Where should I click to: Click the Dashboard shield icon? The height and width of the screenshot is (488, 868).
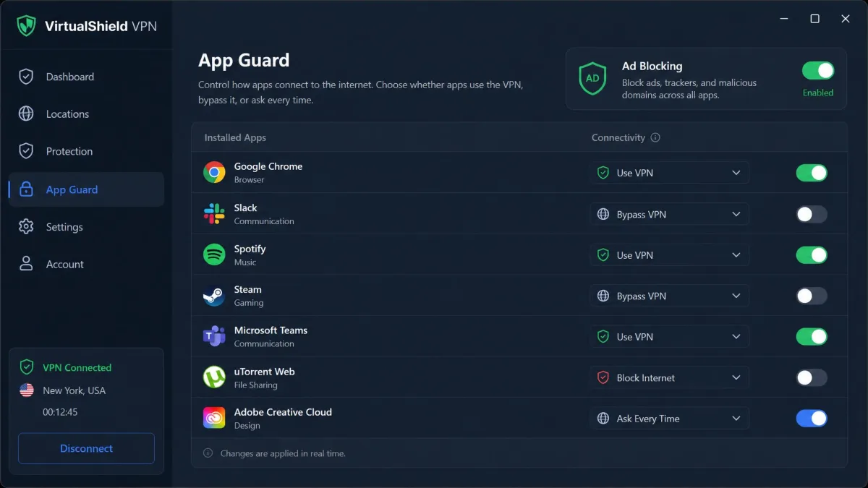26,77
